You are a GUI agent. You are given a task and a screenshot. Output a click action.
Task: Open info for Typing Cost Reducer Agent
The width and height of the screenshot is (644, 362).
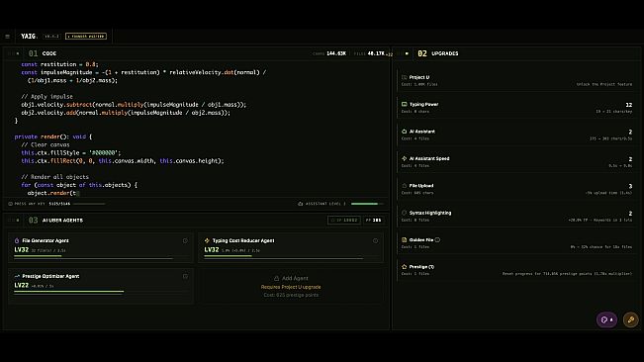pyautogui.click(x=375, y=241)
